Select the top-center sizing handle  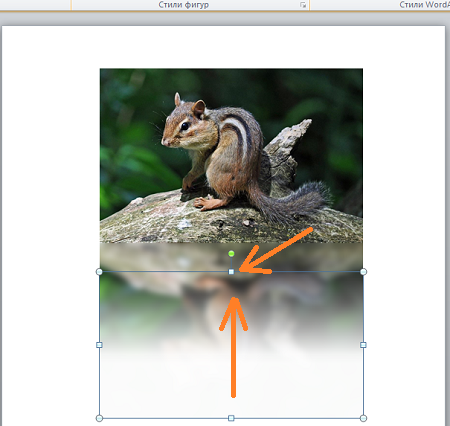click(231, 272)
